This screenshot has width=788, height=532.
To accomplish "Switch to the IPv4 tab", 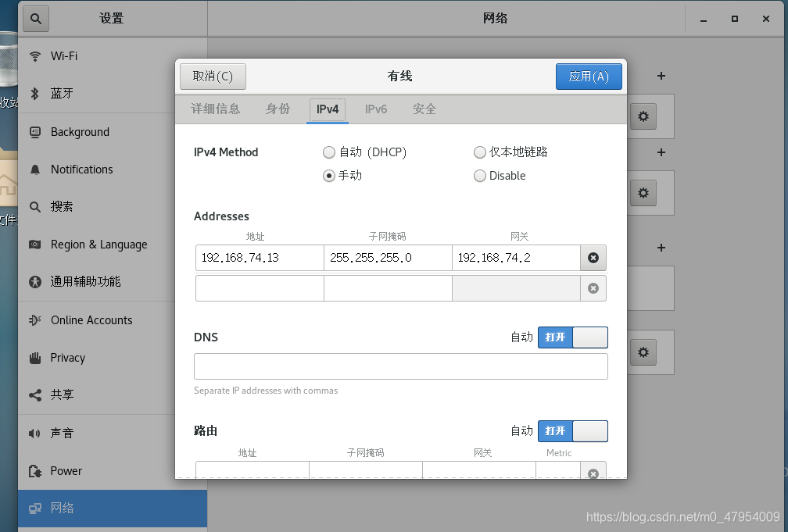I will (328, 109).
